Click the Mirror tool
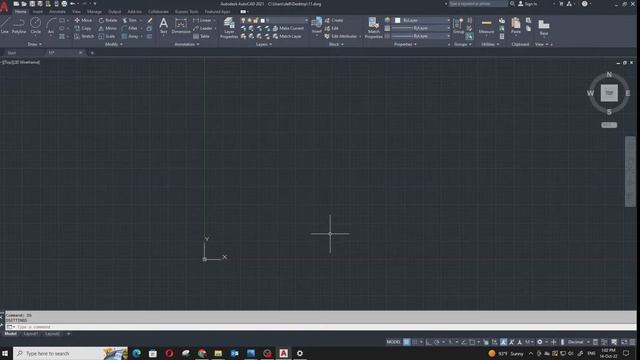 pyautogui.click(x=107, y=28)
